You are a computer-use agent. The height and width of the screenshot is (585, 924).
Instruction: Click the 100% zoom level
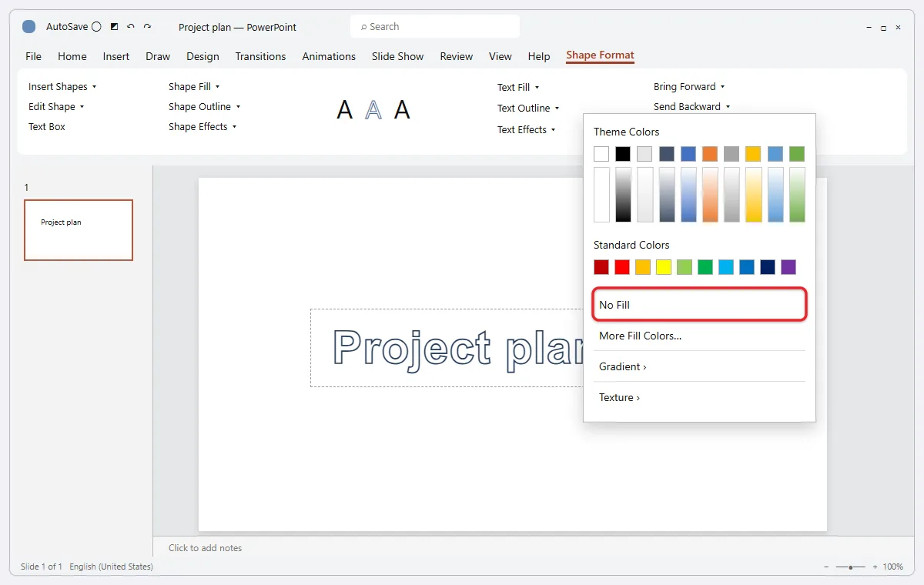point(893,567)
